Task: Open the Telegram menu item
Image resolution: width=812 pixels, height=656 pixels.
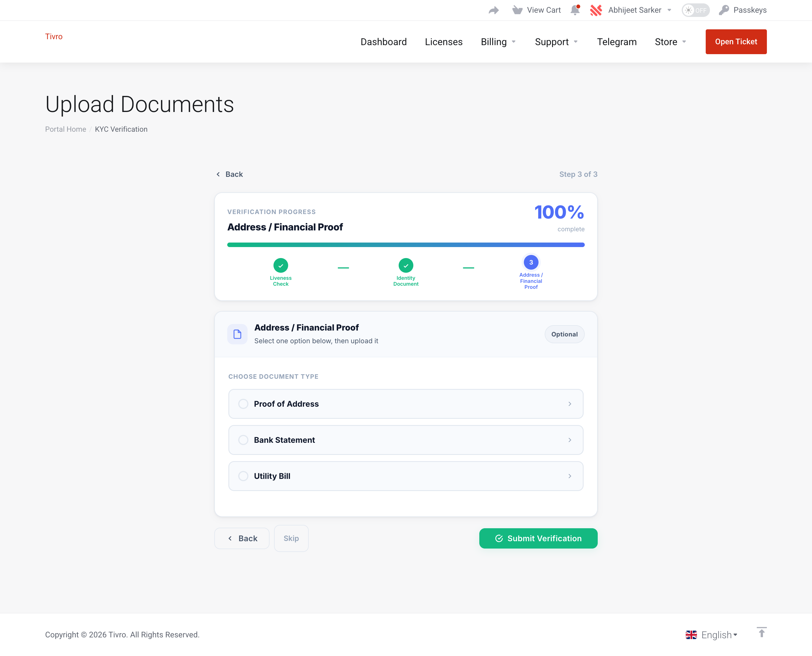Action: click(617, 41)
